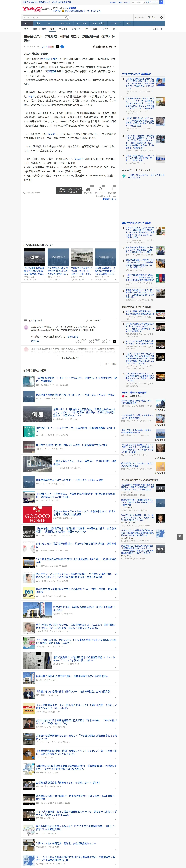Select the みんなの意見 tab

click(x=98, y=24)
